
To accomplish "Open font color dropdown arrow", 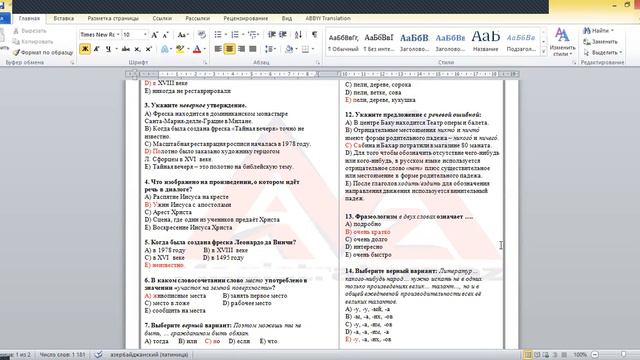I will tap(204, 49).
